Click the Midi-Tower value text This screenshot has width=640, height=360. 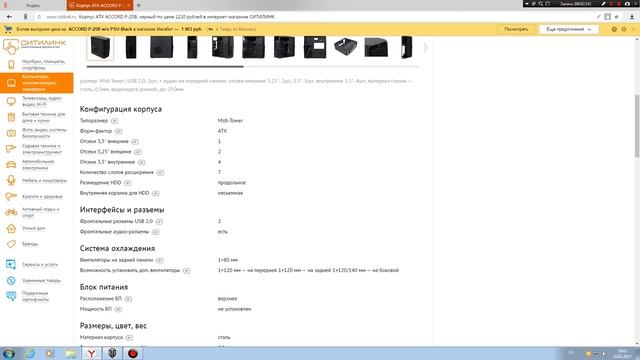(x=230, y=121)
